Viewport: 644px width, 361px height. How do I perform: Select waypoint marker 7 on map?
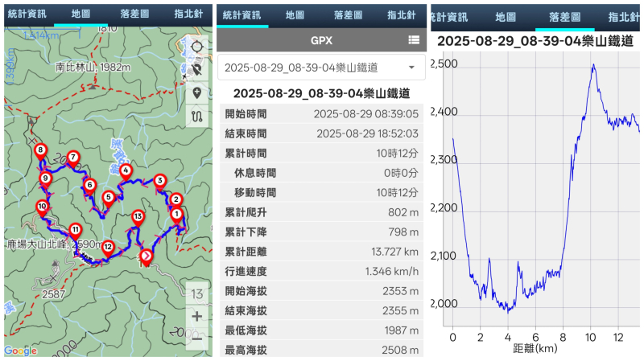[73, 158]
